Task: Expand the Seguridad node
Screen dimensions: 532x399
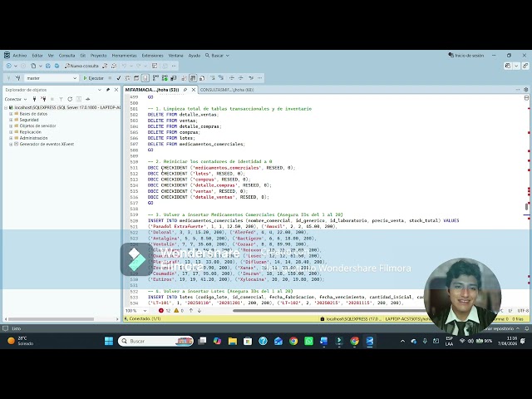Action: [x=11, y=120]
